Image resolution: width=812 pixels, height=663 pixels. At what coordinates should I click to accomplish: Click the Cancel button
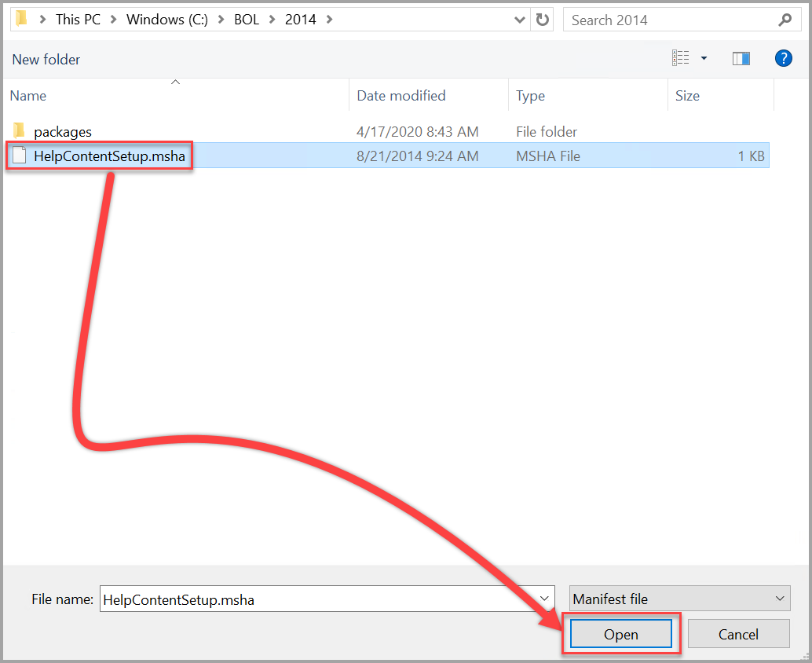pos(737,634)
